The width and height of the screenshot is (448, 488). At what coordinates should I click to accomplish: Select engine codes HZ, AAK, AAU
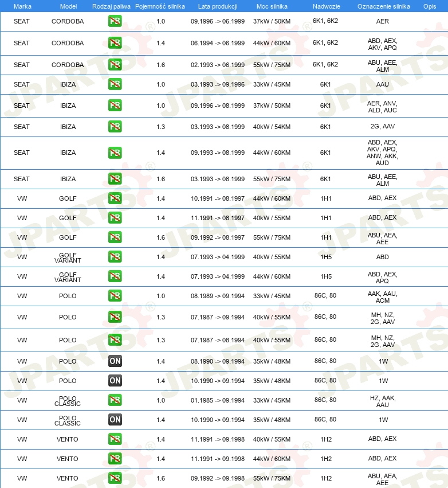pyautogui.click(x=382, y=401)
